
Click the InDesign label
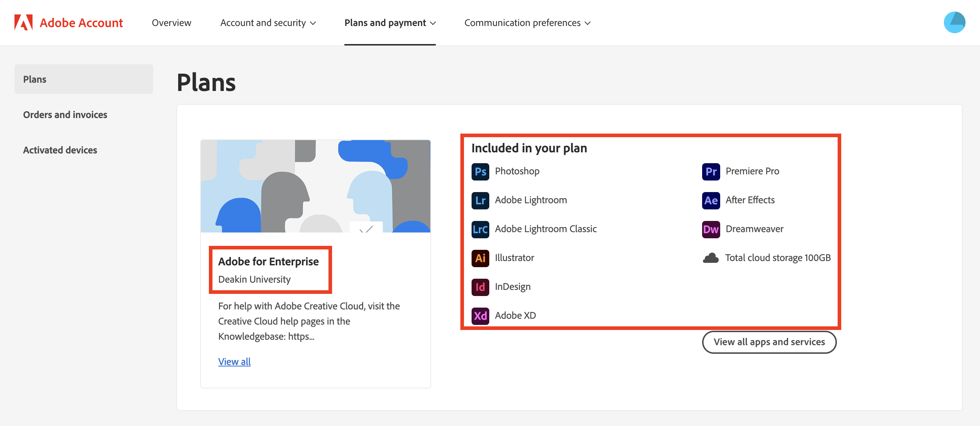tap(512, 287)
